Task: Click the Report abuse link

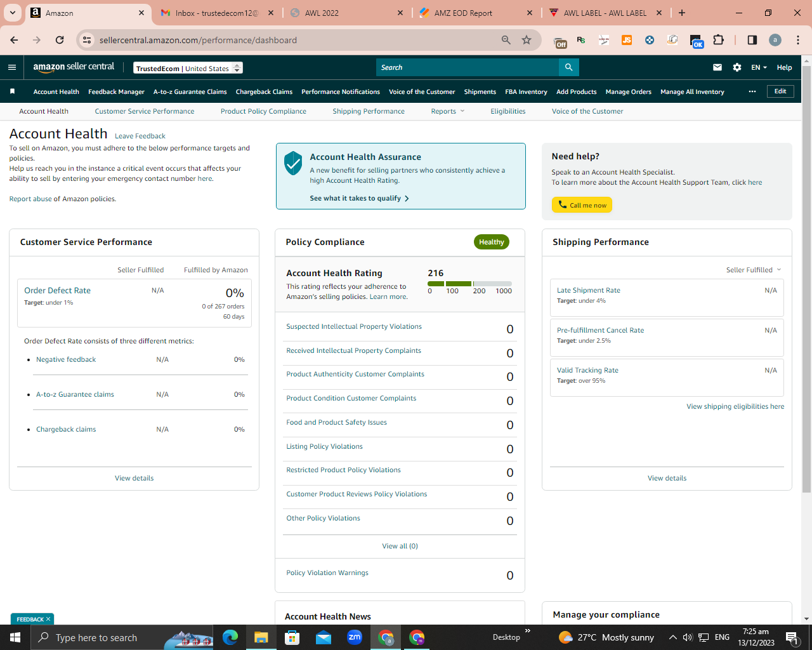Action: [x=30, y=199]
